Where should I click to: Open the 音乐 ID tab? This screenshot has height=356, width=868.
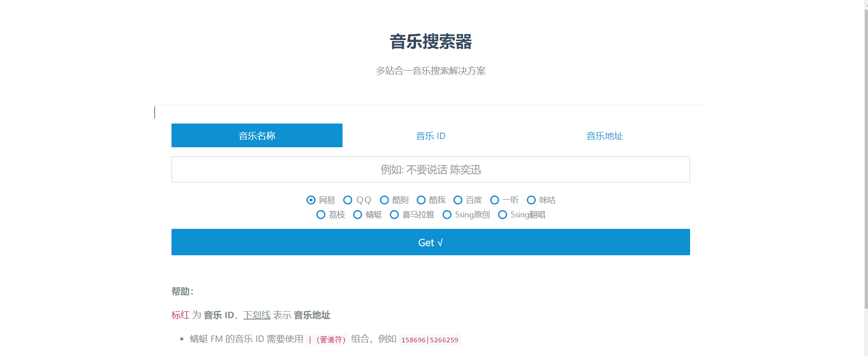click(431, 135)
